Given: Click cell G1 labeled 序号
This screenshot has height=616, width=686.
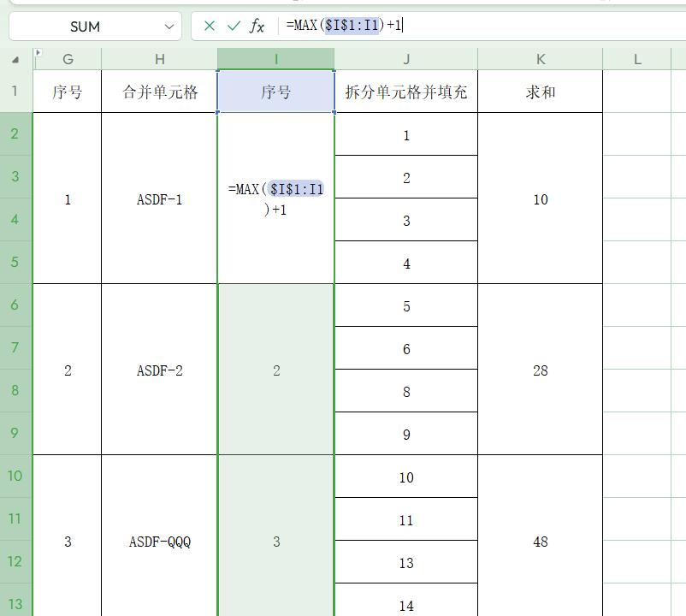Looking at the screenshot, I should pos(68,92).
